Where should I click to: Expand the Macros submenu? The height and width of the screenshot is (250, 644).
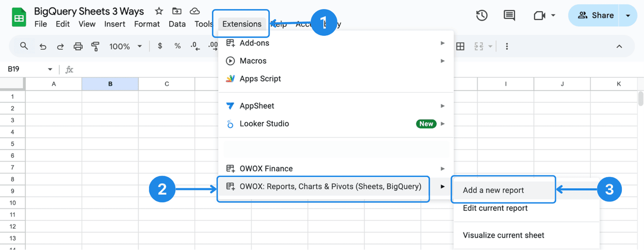point(336,61)
